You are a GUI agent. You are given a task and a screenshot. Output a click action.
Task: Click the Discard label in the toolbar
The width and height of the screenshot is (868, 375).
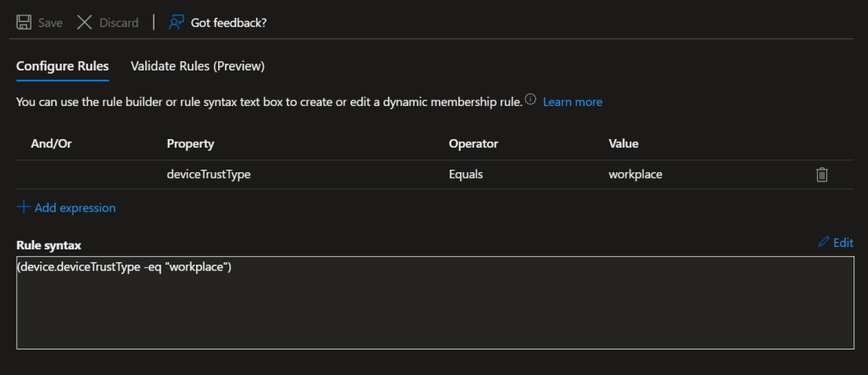tap(119, 23)
